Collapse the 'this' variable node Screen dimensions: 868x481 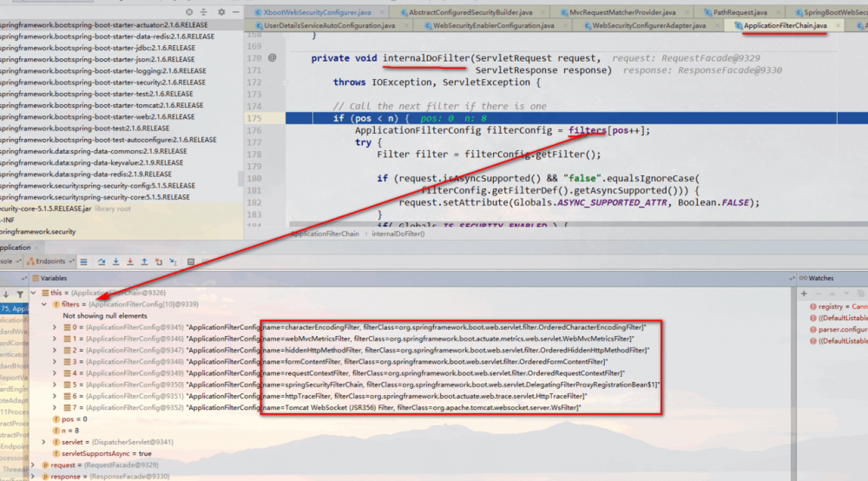coord(33,293)
